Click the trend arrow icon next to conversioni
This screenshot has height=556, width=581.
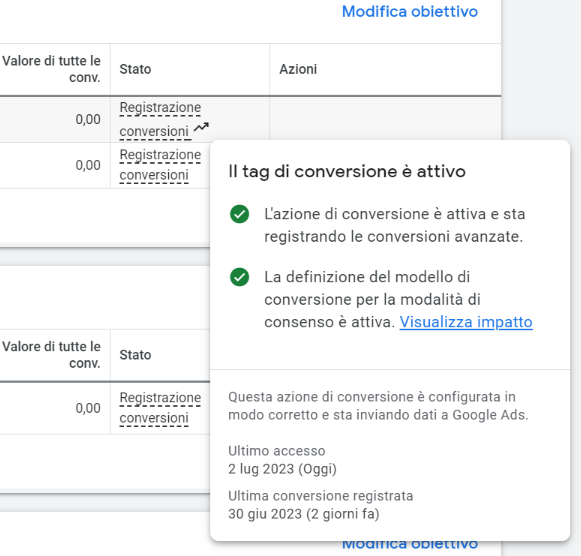(201, 127)
